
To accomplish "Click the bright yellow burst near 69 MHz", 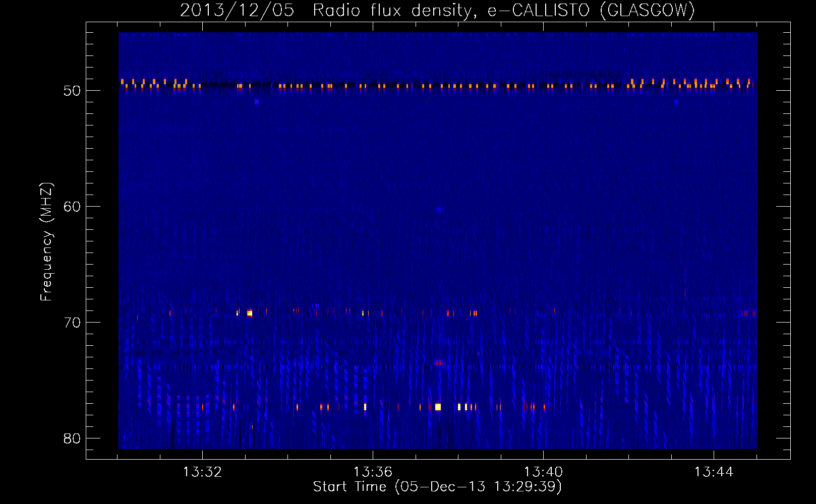I will [x=250, y=313].
